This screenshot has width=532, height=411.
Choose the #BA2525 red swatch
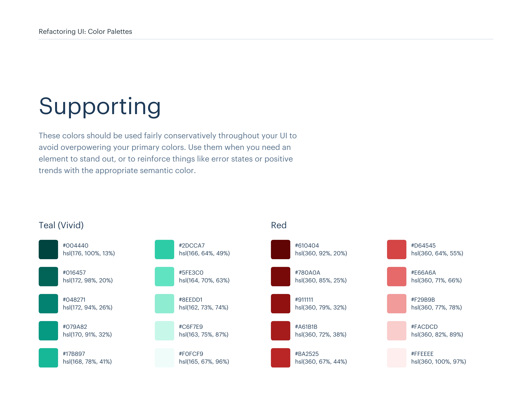(x=280, y=357)
